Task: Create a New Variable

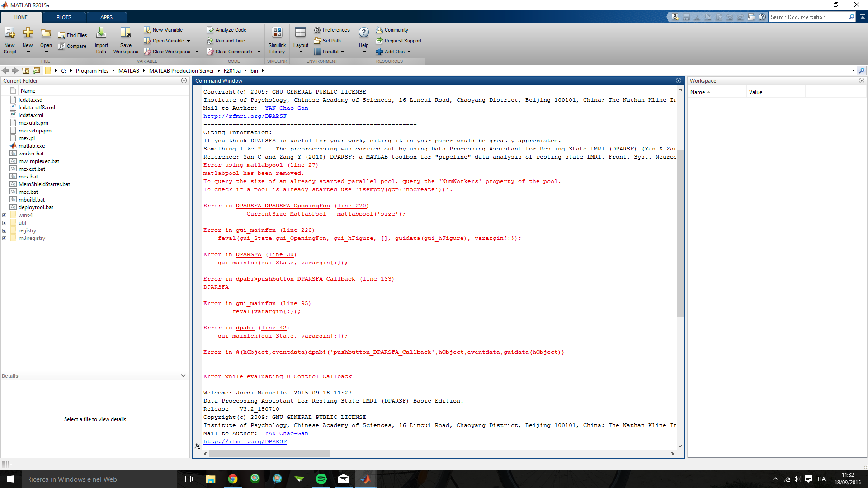Action: point(163,30)
